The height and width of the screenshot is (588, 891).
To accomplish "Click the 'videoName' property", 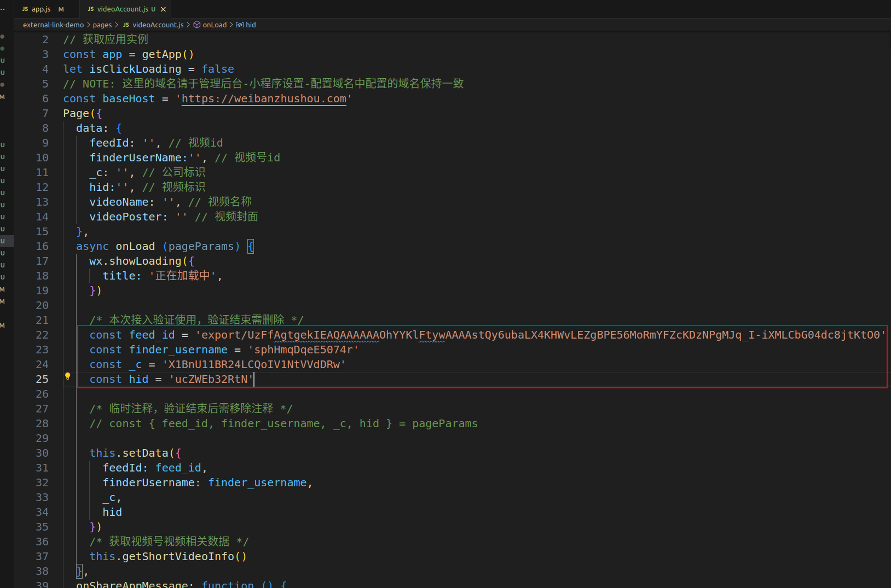I will coord(119,202).
